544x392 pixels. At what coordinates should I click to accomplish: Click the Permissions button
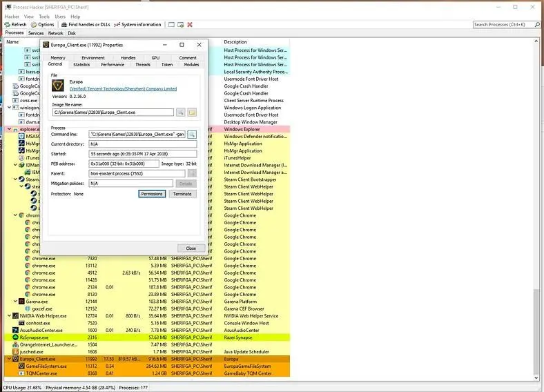pyautogui.click(x=152, y=194)
